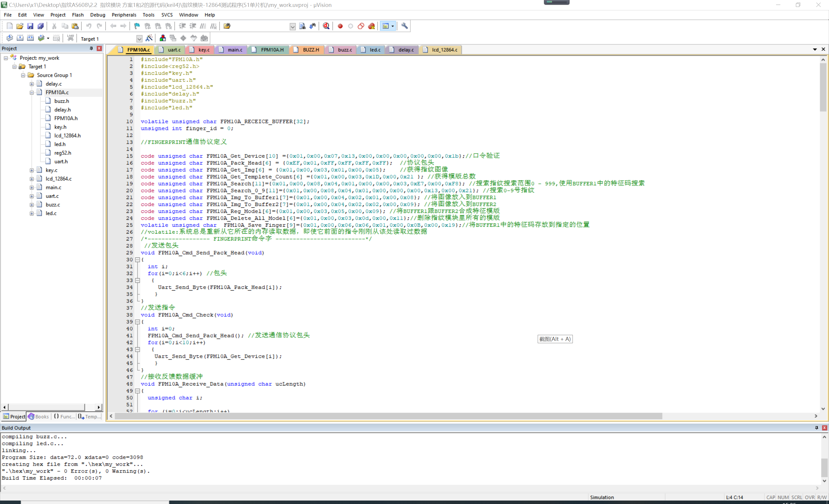Image resolution: width=829 pixels, height=504 pixels.
Task: Expand the main.c tree node
Action: pos(32,188)
